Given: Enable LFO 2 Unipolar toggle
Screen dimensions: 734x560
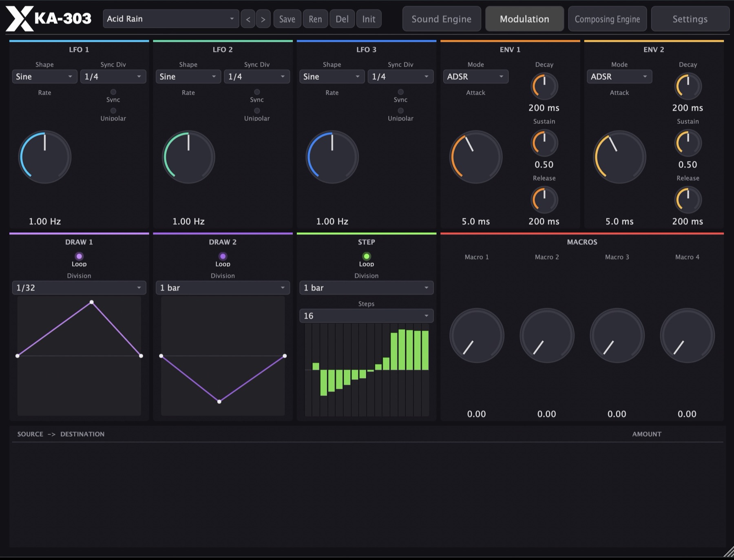Looking at the screenshot, I should 257,111.
